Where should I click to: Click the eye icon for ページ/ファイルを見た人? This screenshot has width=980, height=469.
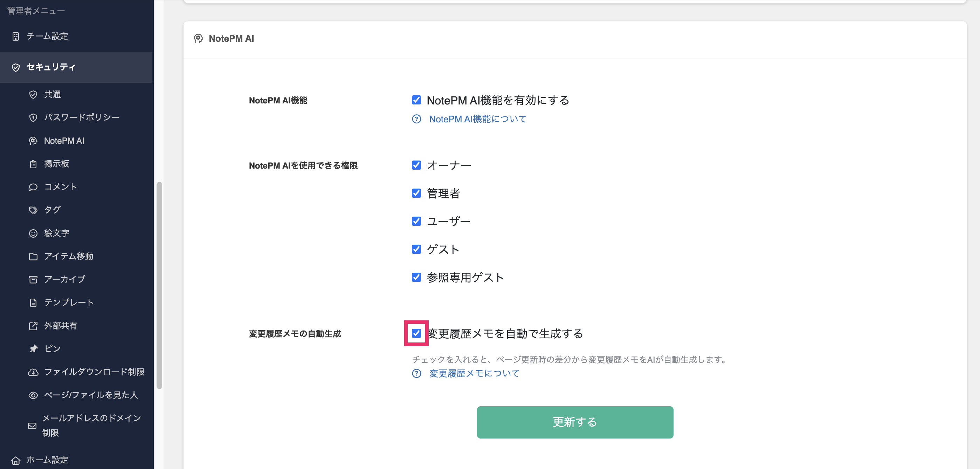click(34, 395)
